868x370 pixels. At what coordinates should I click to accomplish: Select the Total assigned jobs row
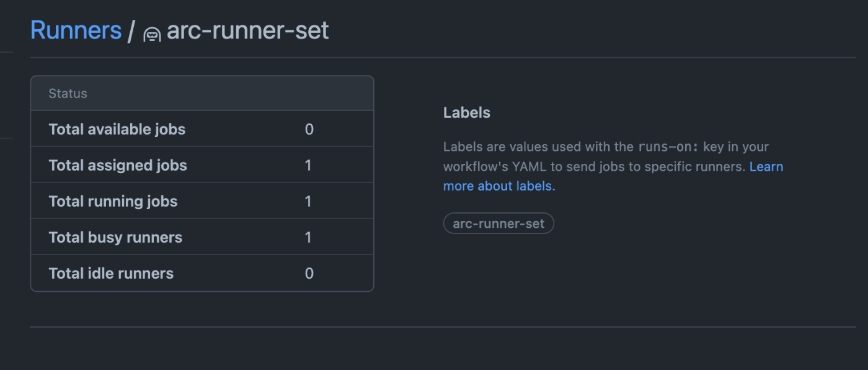pyautogui.click(x=202, y=165)
